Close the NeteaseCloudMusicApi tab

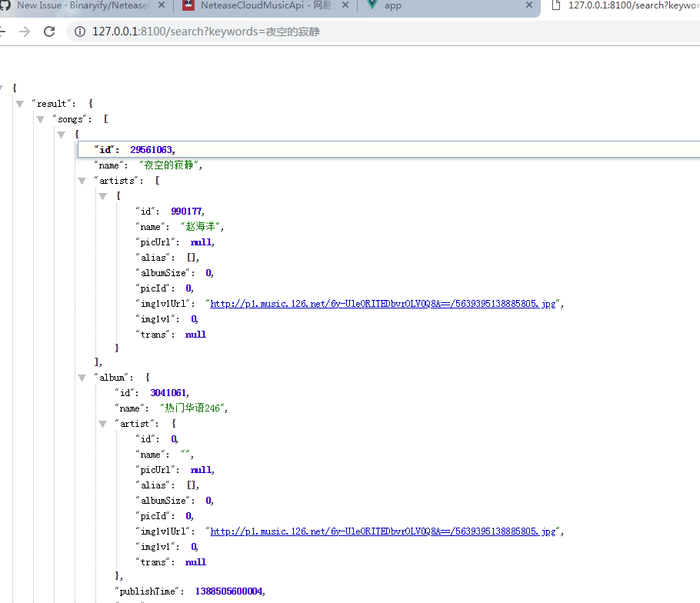(x=345, y=5)
